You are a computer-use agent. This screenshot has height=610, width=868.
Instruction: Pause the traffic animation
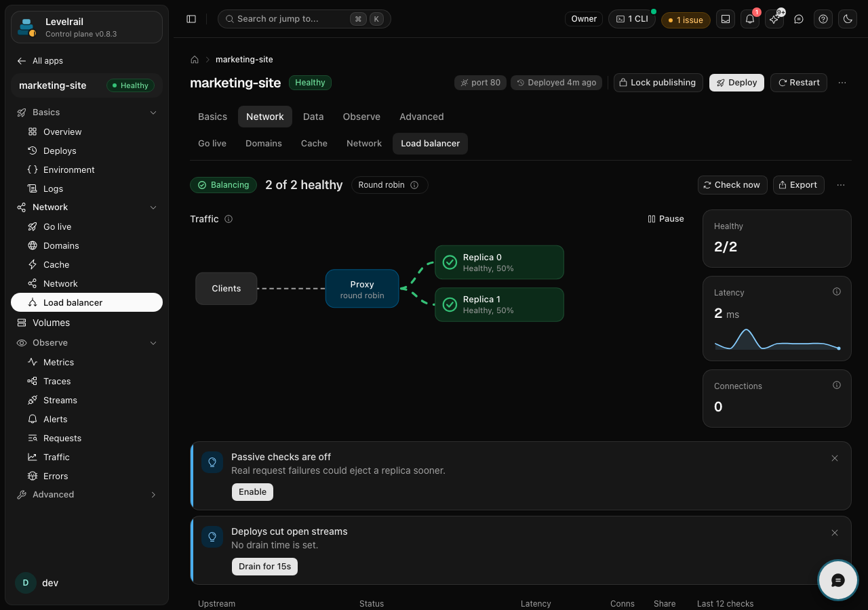(666, 219)
